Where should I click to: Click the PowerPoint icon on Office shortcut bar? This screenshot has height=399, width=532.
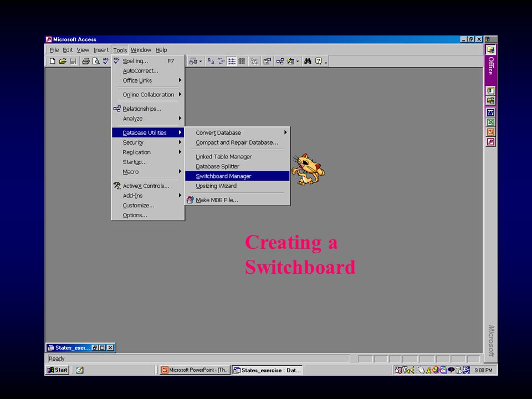(x=490, y=132)
